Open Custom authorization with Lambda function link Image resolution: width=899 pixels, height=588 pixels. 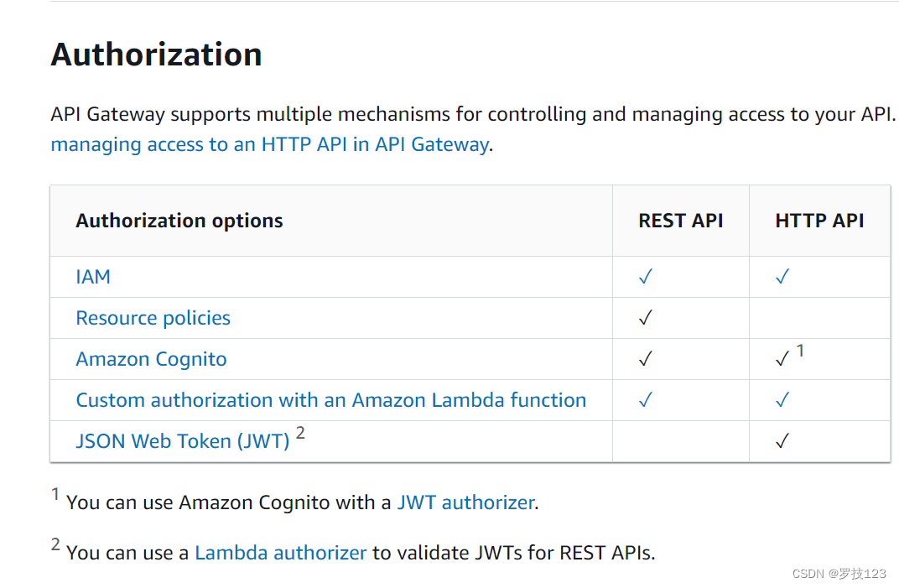click(x=330, y=400)
